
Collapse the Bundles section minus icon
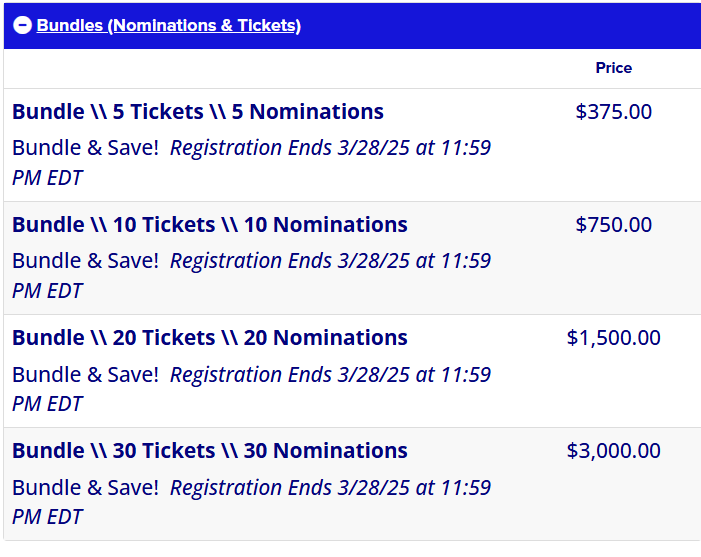(x=22, y=25)
